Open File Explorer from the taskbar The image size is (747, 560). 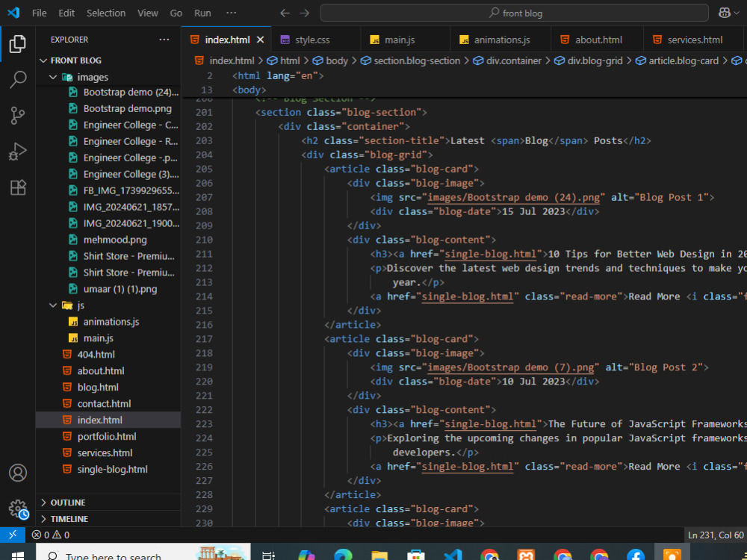pyautogui.click(x=379, y=555)
